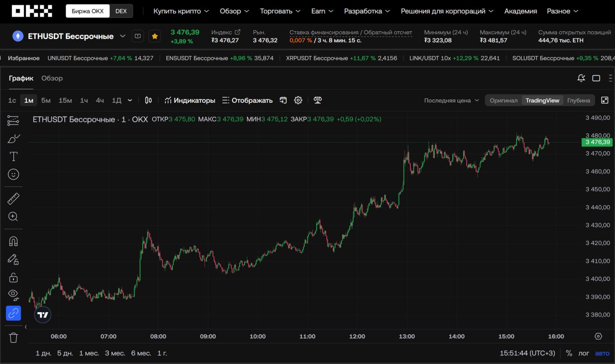
Task: Set chart range to 3 мес.
Action: [x=115, y=353]
